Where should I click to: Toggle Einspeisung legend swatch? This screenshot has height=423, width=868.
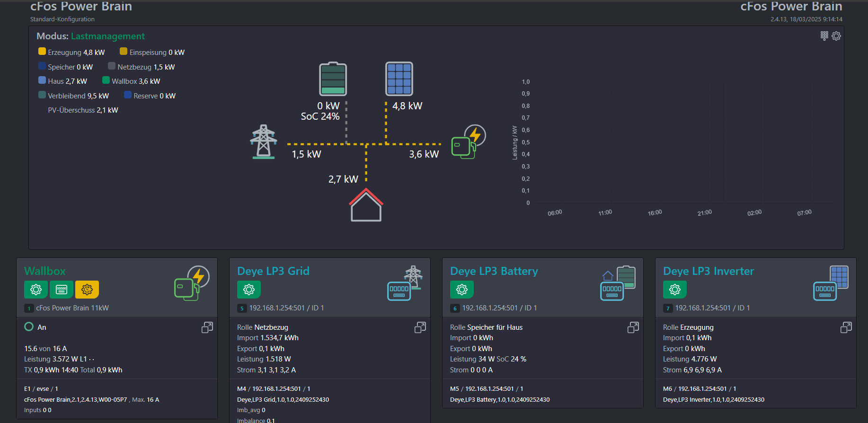tap(124, 52)
